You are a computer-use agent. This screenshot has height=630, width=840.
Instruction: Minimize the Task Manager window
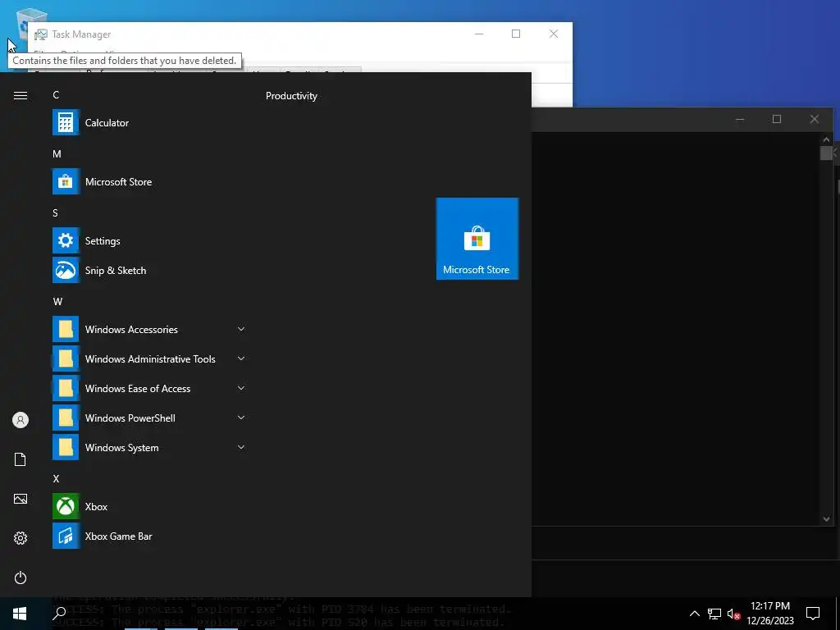[479, 34]
